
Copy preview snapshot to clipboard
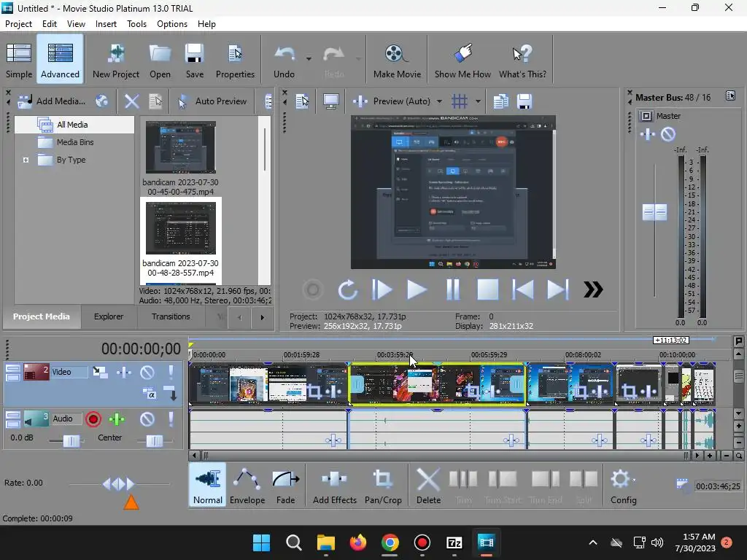(500, 101)
